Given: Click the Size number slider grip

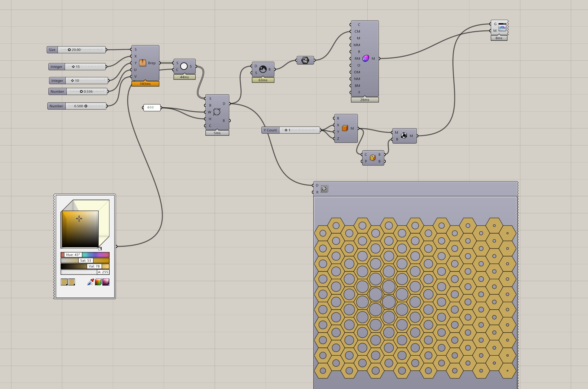Looking at the screenshot, I should tap(69, 50).
